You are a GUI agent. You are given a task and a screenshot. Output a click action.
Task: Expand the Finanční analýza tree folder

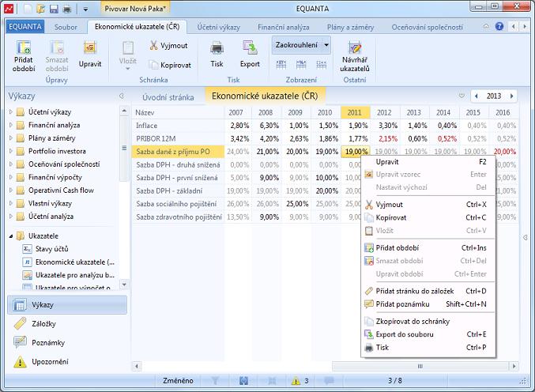(x=10, y=125)
